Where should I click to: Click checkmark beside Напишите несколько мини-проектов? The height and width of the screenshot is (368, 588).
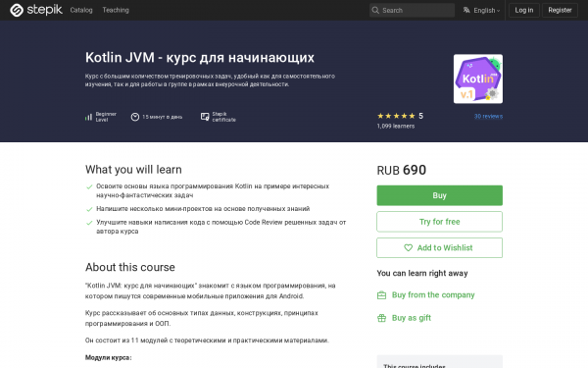point(89,209)
